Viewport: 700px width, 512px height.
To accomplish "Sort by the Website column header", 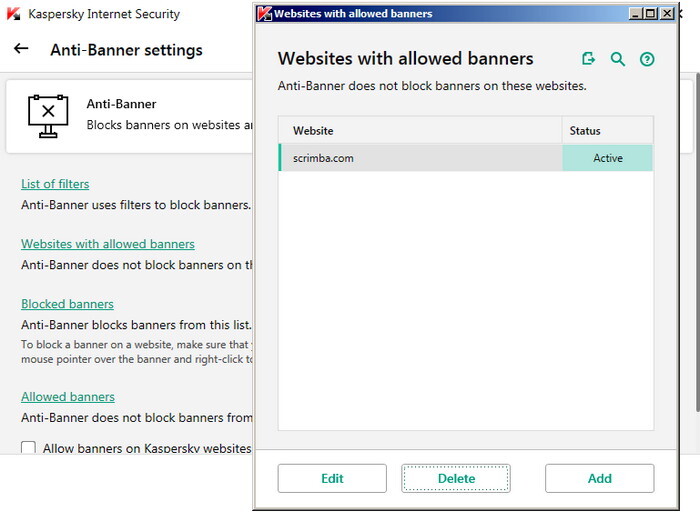I will [420, 130].
